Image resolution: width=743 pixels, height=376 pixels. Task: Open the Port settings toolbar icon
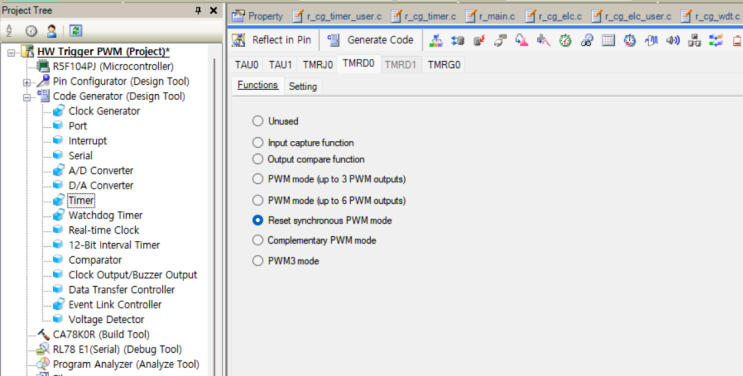(x=457, y=41)
